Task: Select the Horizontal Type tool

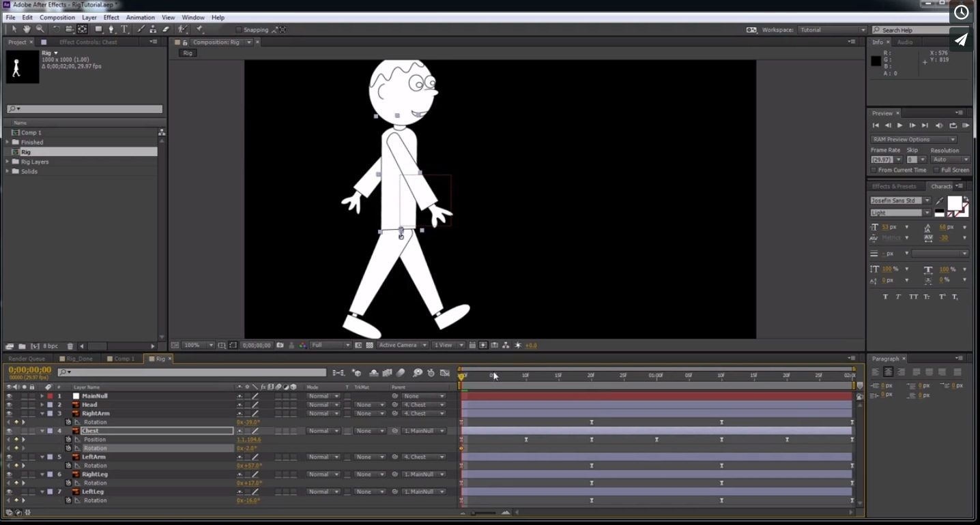Action: pos(125,29)
